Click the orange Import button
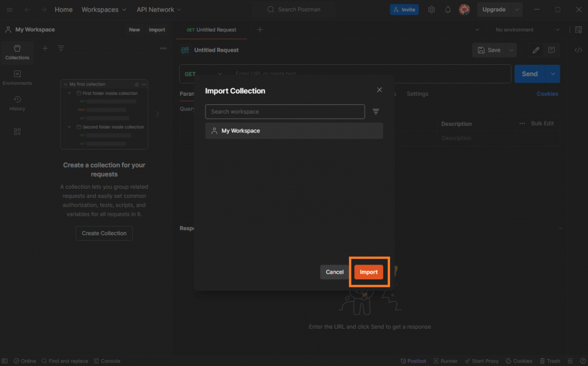The height and width of the screenshot is (366, 588). tap(369, 272)
